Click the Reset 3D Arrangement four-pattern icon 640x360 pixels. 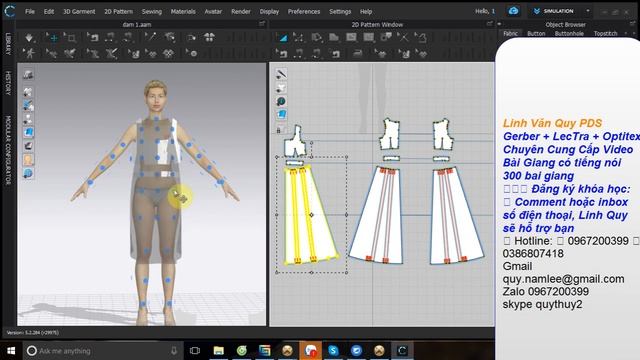pos(209,38)
